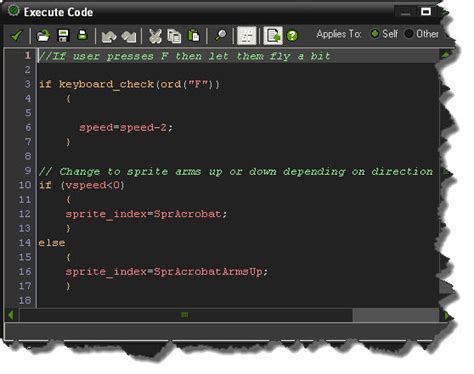The height and width of the screenshot is (374, 474).
Task: Confirm code with the green checkmark
Action: pyautogui.click(x=16, y=36)
